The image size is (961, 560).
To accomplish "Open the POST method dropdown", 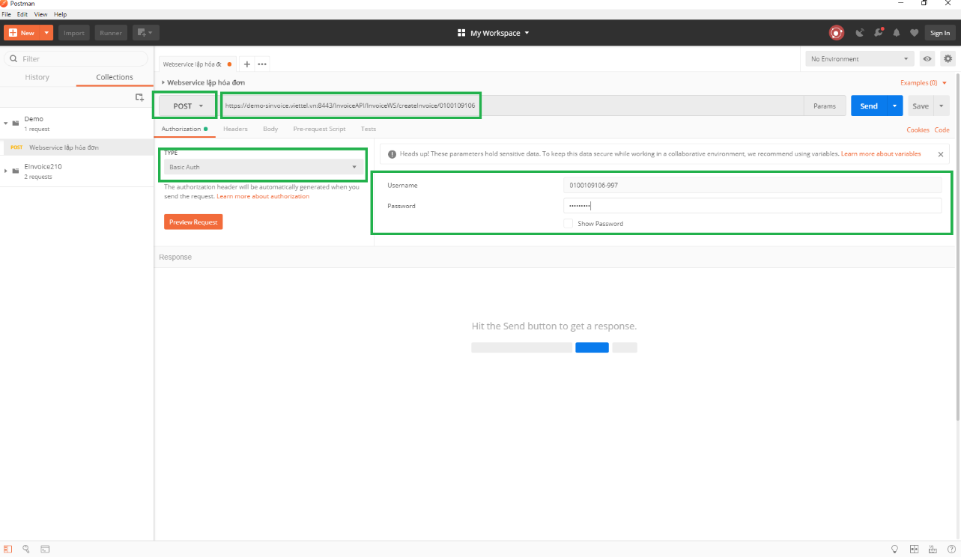I will pyautogui.click(x=187, y=106).
